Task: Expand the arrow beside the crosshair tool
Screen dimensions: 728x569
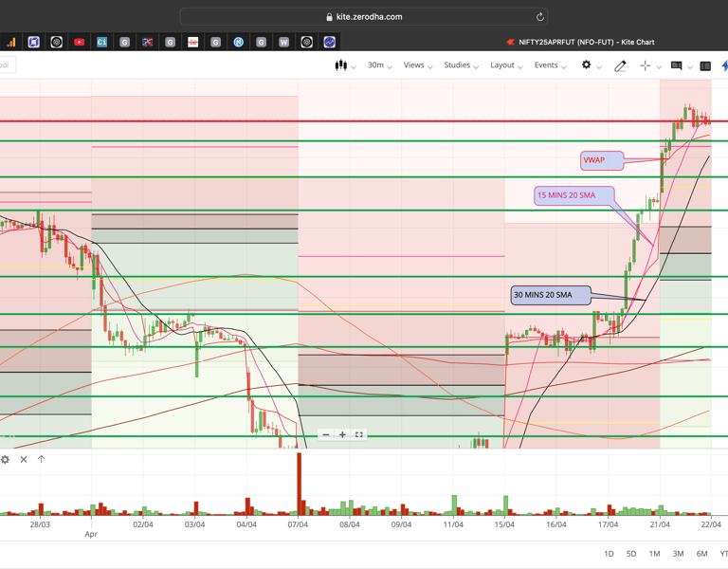Action: point(659,67)
